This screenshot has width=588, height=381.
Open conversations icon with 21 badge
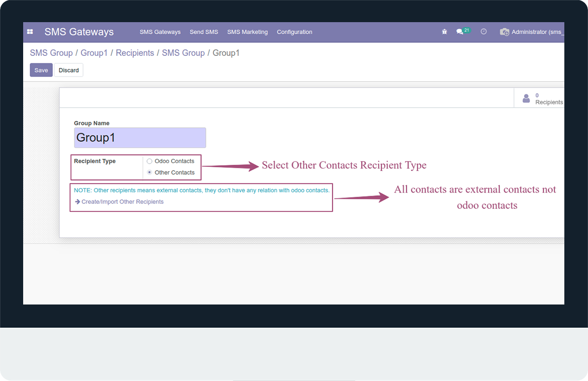pyautogui.click(x=463, y=31)
